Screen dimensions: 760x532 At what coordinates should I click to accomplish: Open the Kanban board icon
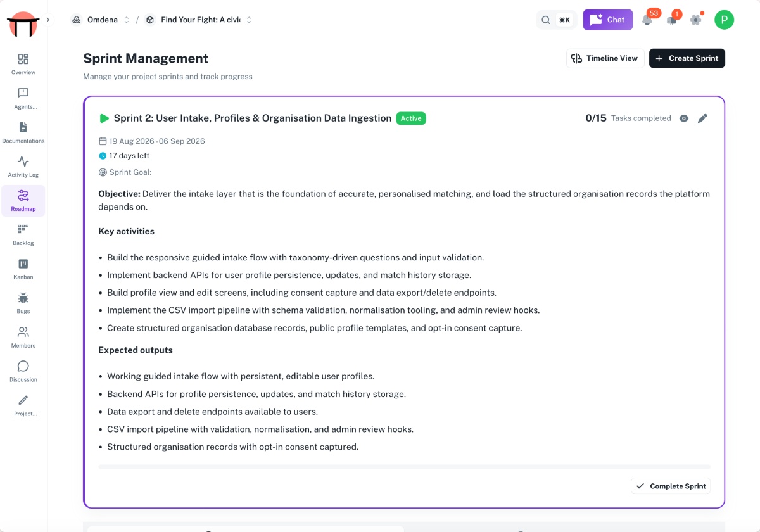(x=23, y=263)
